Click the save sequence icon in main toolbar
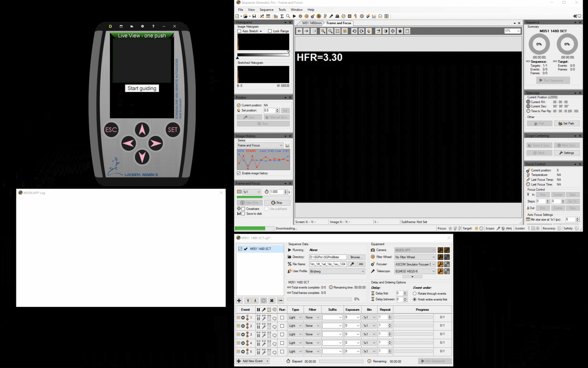588x368 pixels. (254, 16)
